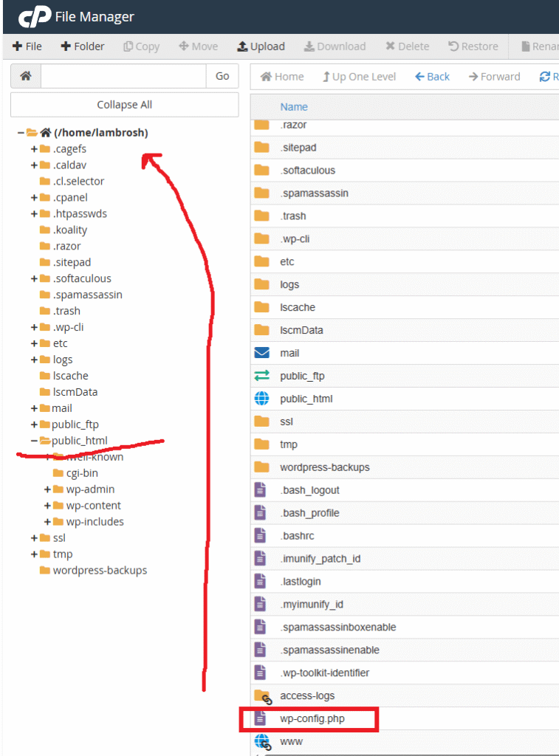
Task: Click the public_ftp transfer arrows icon
Action: point(261,376)
